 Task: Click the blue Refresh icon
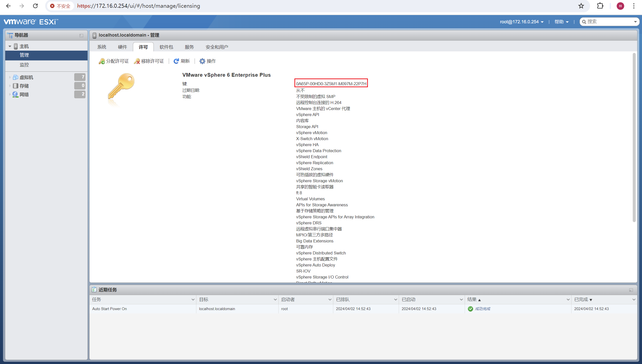point(176,61)
